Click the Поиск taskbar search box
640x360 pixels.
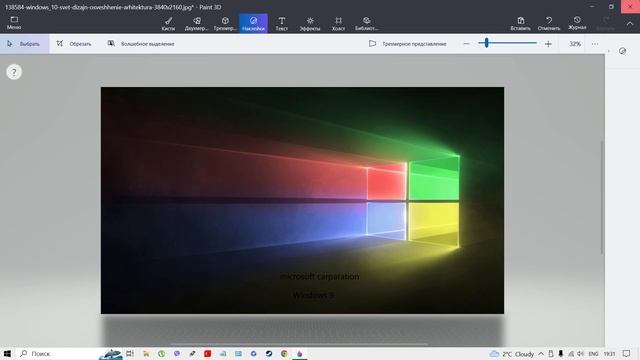pyautogui.click(x=57, y=354)
